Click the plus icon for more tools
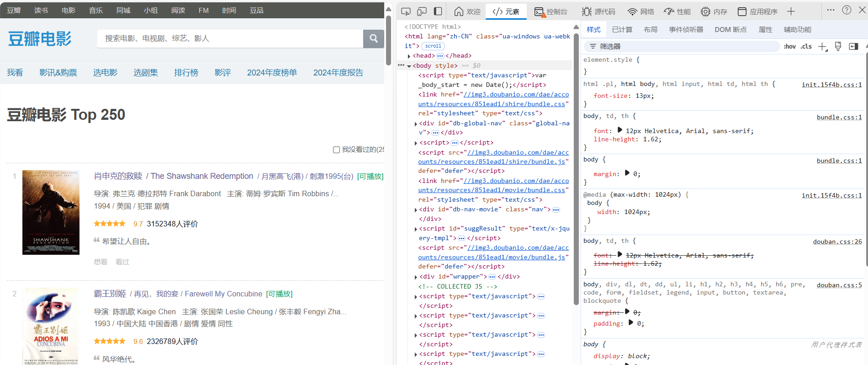This screenshot has height=365, width=868. (791, 11)
